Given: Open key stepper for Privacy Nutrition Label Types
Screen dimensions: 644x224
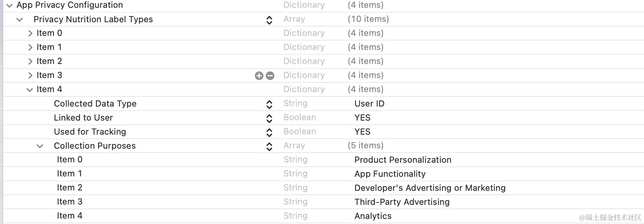Looking at the screenshot, I should pos(269,20).
